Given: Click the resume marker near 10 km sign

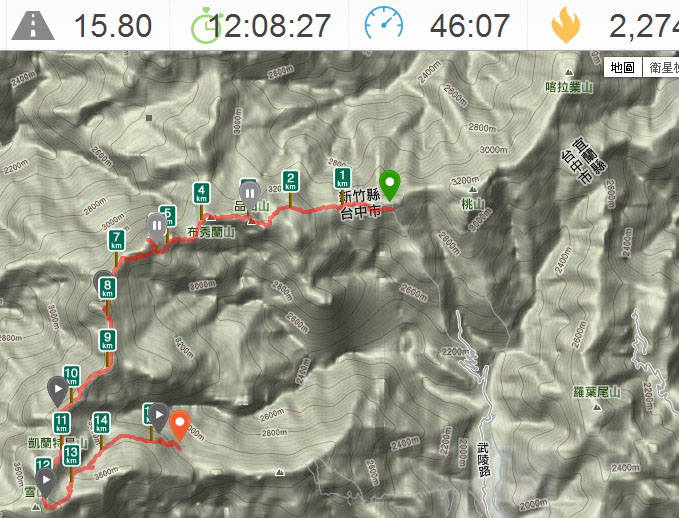Looking at the screenshot, I should [x=58, y=391].
